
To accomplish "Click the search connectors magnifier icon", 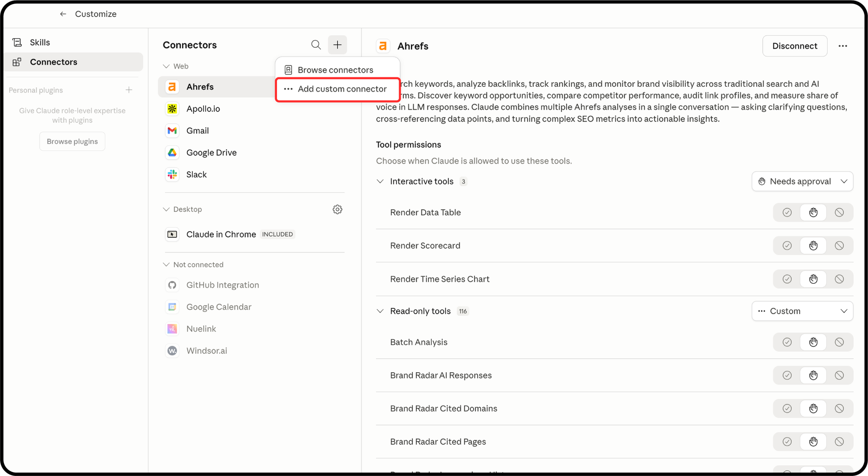I will pyautogui.click(x=316, y=45).
